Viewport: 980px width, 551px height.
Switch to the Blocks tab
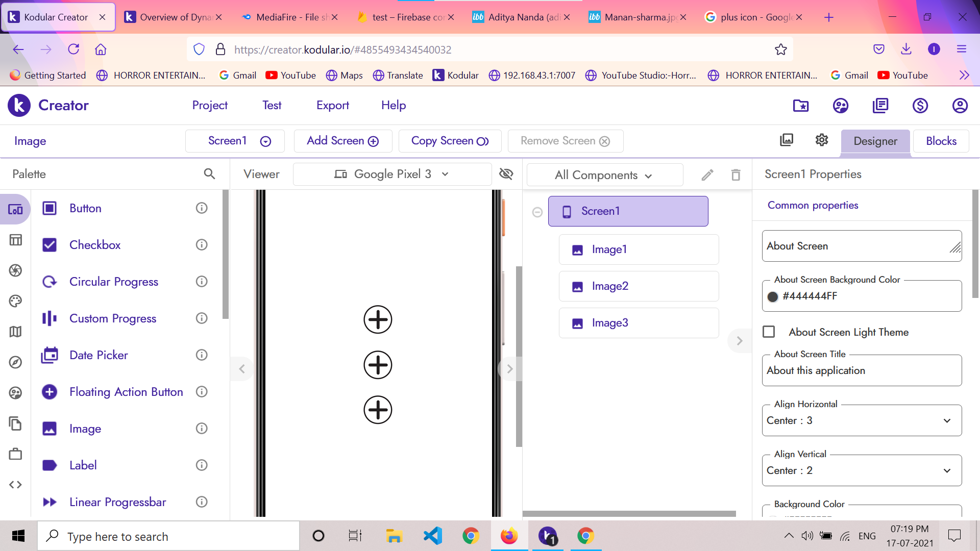941,141
